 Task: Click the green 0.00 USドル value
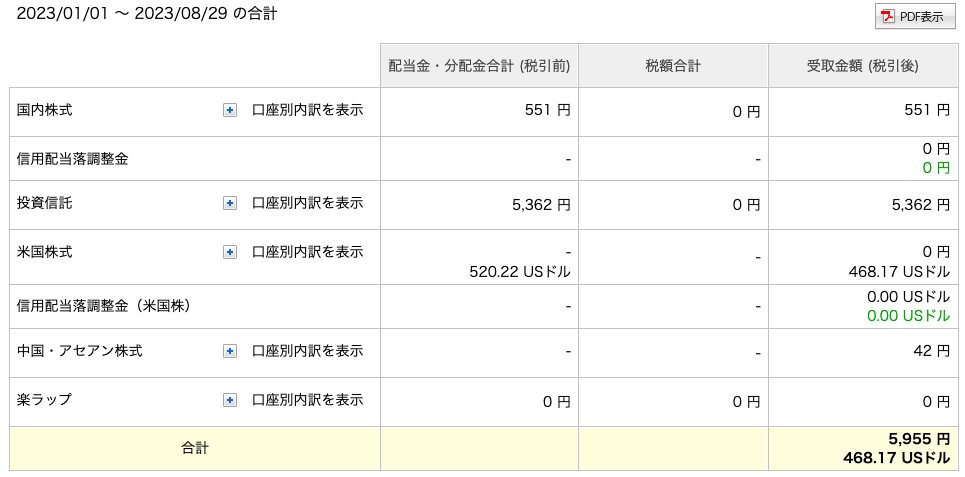pos(908,316)
